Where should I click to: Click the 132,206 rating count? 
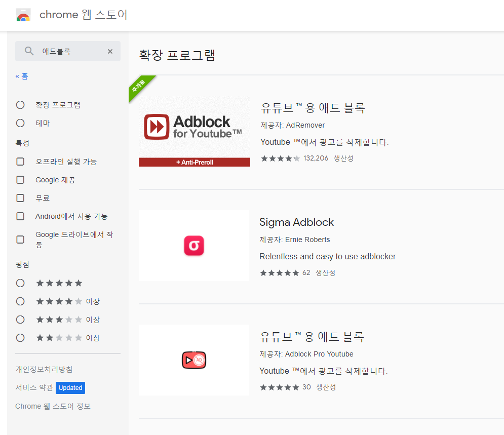[x=316, y=159]
